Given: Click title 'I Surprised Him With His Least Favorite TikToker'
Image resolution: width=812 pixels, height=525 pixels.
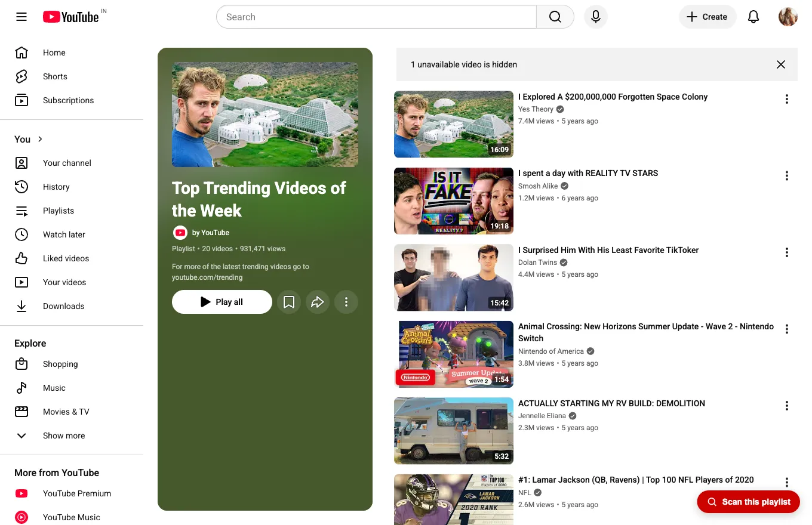Looking at the screenshot, I should (x=608, y=250).
